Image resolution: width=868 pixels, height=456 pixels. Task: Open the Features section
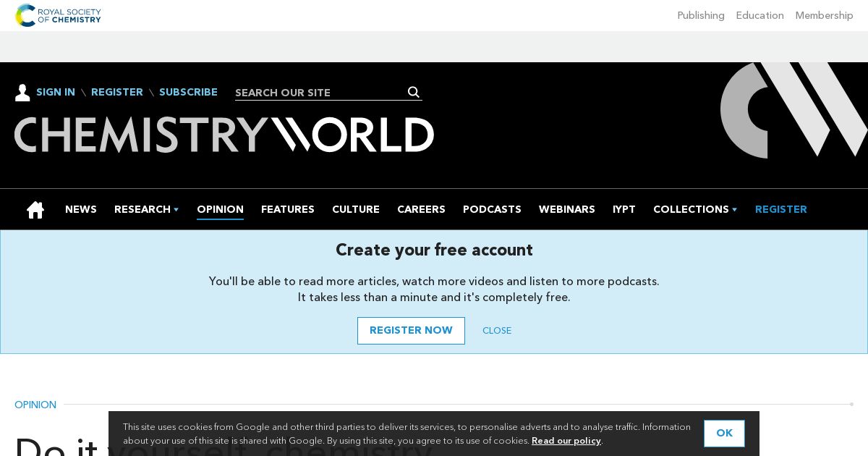pos(288,209)
